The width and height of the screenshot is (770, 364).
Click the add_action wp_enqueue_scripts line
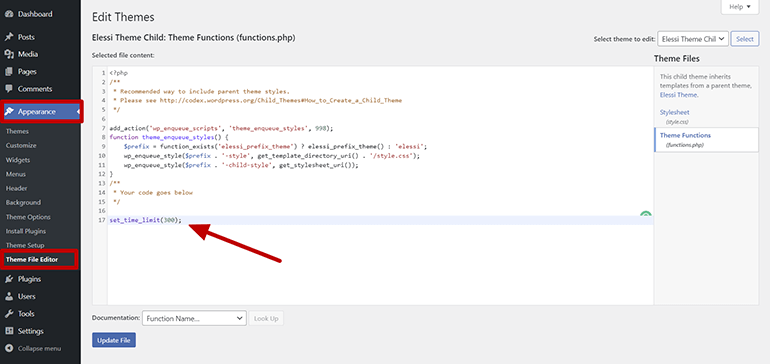pyautogui.click(x=221, y=128)
